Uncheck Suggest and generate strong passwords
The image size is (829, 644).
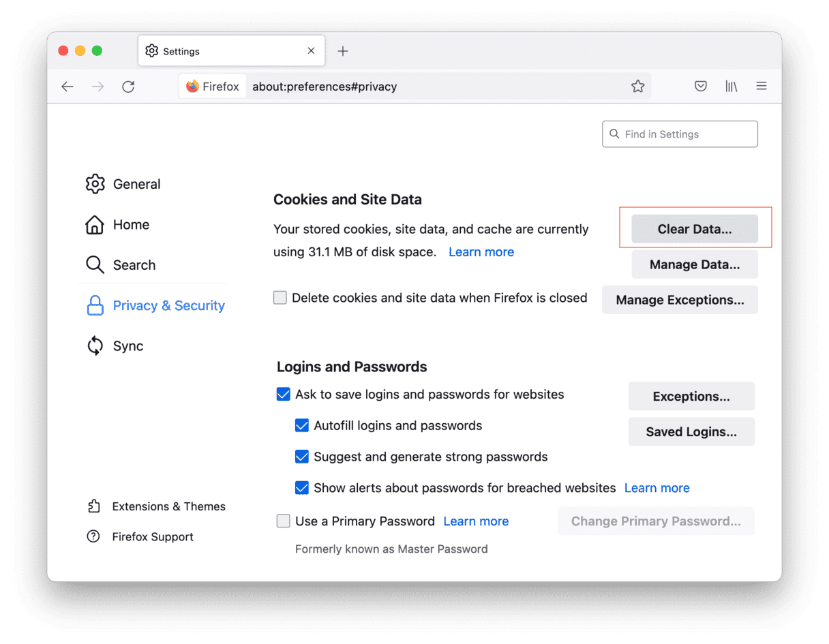click(302, 457)
